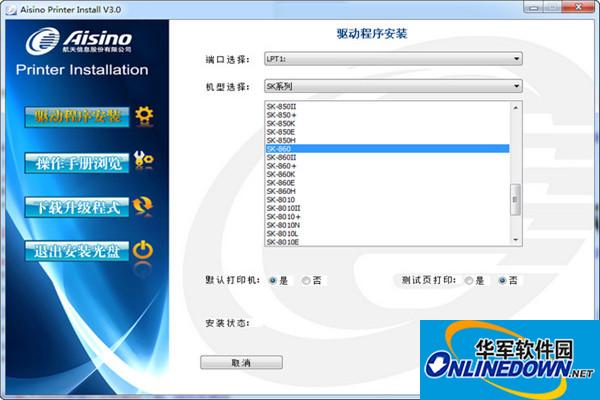Select SK-860H in the model list
This screenshot has height=400, width=600.
(388, 191)
